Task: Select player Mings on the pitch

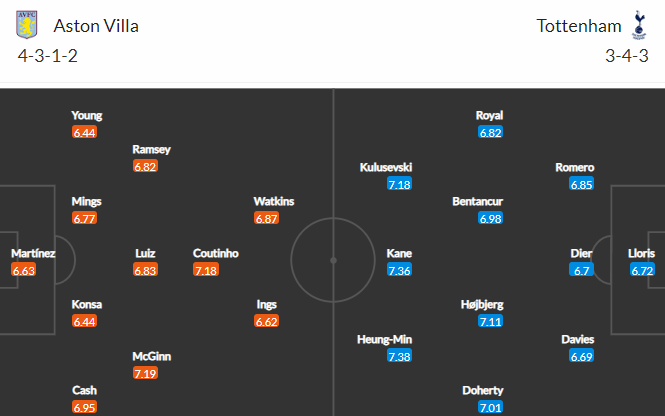Action: pyautogui.click(x=86, y=201)
